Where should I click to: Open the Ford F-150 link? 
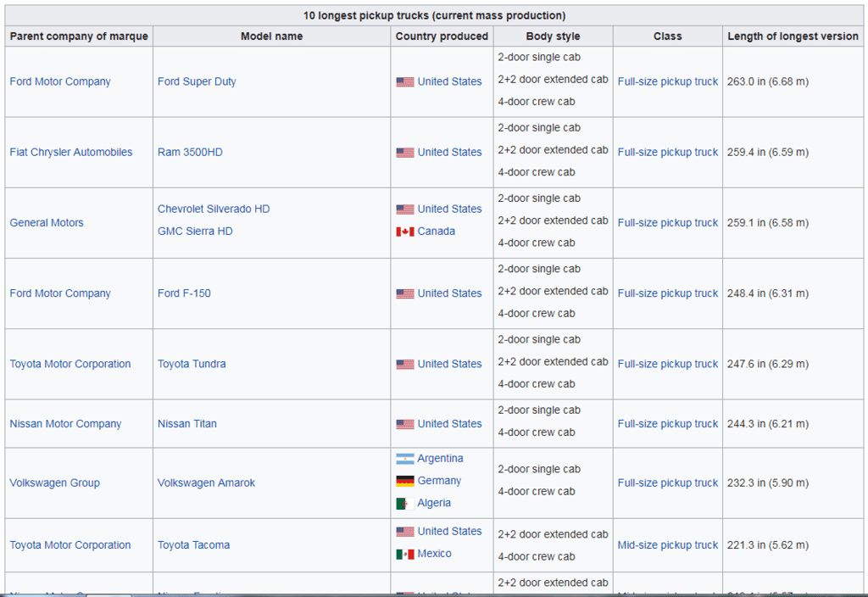pyautogui.click(x=184, y=293)
